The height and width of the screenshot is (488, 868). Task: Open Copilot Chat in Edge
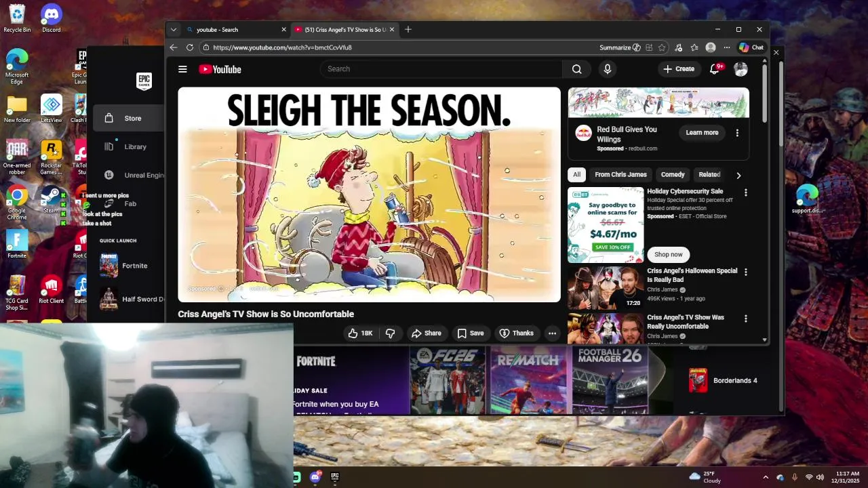pyautogui.click(x=751, y=47)
